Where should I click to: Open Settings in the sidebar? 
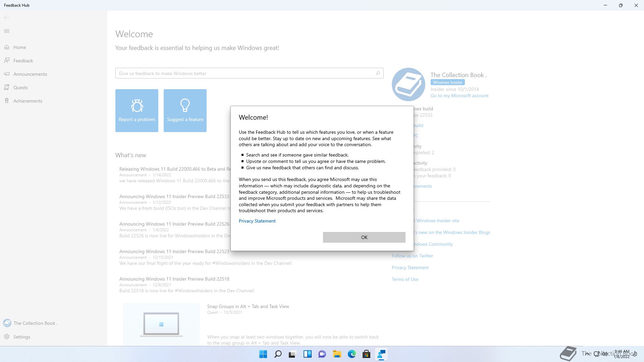(x=54, y=337)
